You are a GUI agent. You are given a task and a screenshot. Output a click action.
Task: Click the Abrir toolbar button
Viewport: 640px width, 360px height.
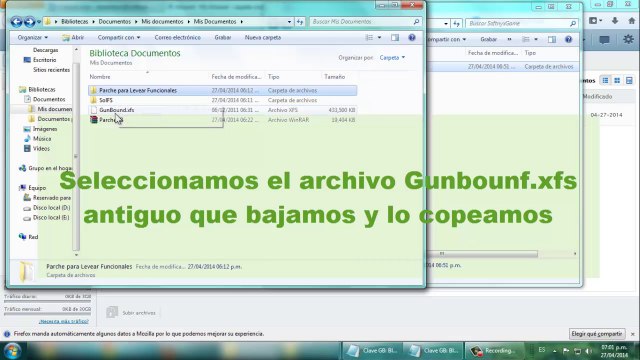(73, 38)
